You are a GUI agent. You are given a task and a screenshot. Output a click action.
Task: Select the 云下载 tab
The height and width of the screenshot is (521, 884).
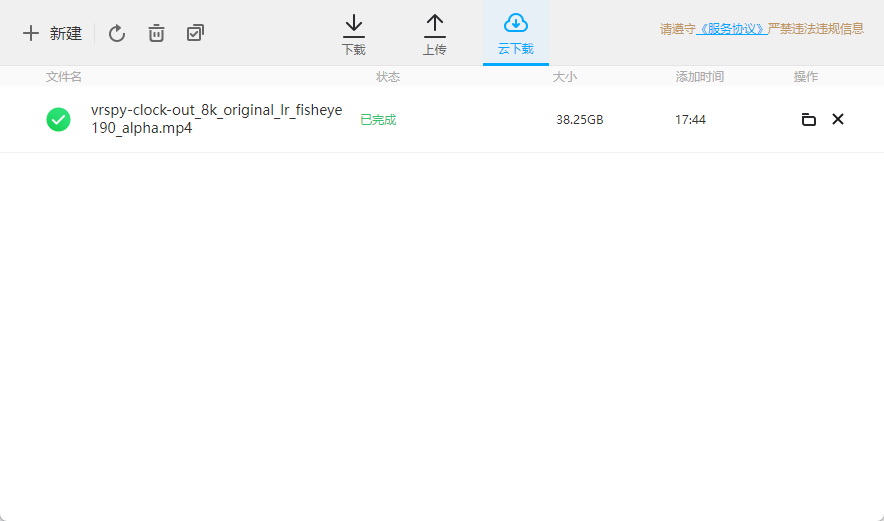click(x=516, y=34)
